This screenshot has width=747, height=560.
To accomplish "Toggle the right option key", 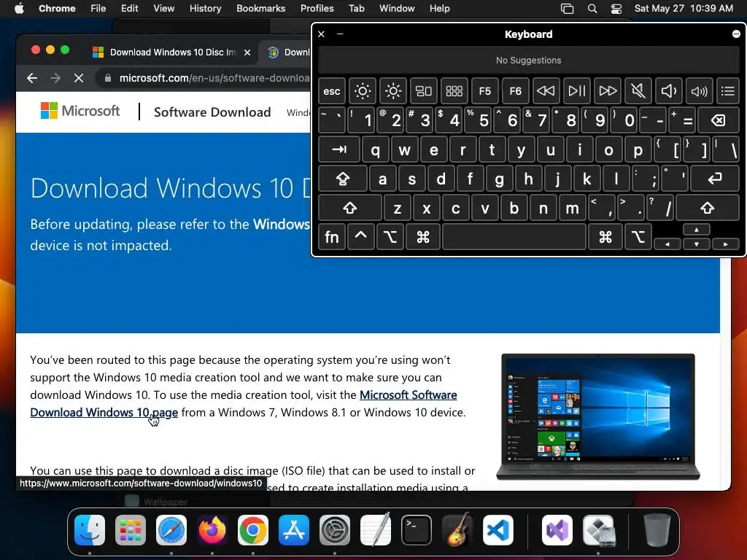I will tap(638, 237).
